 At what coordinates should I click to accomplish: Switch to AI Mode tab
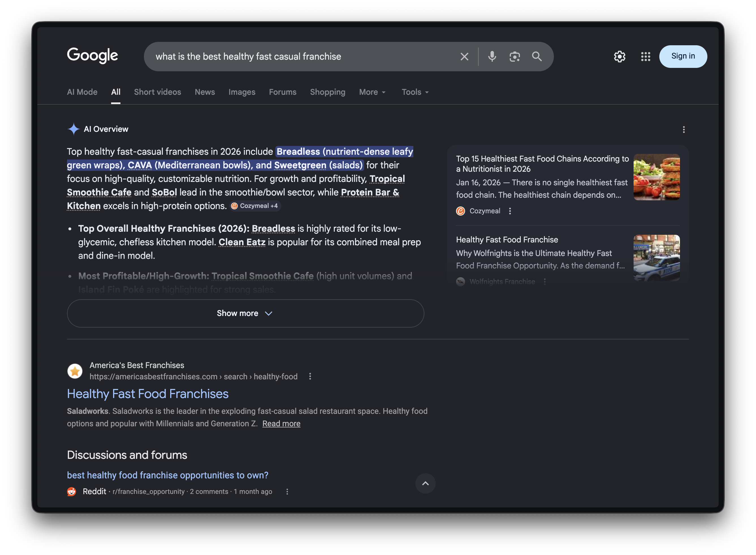(82, 92)
